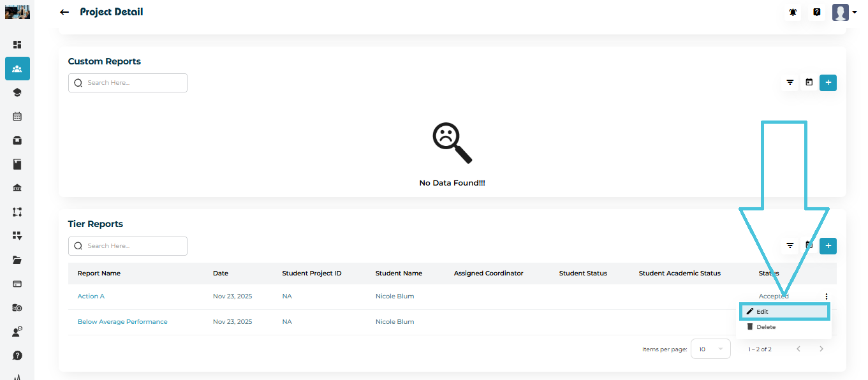
Task: Click the back arrow beside Project Detail
Action: [64, 12]
